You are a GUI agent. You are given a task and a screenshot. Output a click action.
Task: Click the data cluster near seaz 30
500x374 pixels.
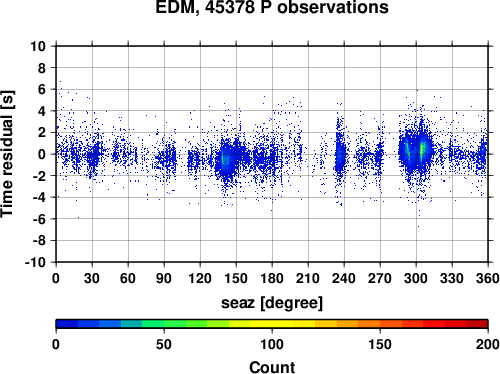tap(93, 155)
